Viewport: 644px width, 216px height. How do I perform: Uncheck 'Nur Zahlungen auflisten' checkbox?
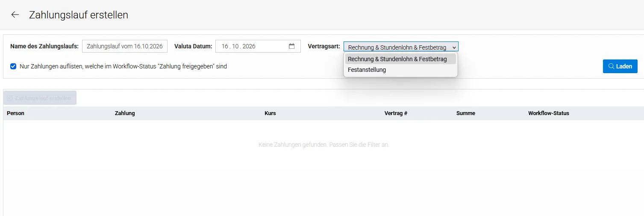[x=13, y=66]
